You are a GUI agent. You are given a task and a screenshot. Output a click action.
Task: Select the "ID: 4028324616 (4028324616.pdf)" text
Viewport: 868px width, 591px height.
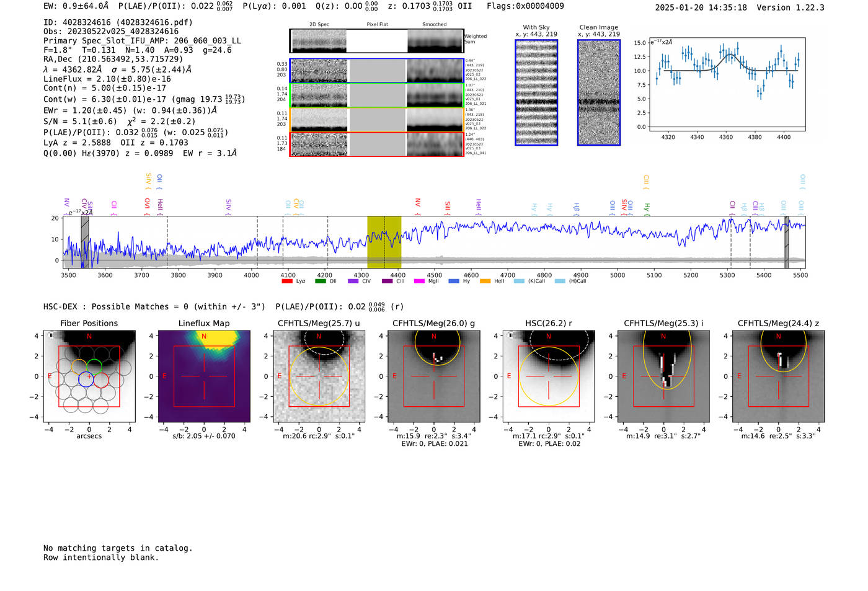tap(118, 22)
